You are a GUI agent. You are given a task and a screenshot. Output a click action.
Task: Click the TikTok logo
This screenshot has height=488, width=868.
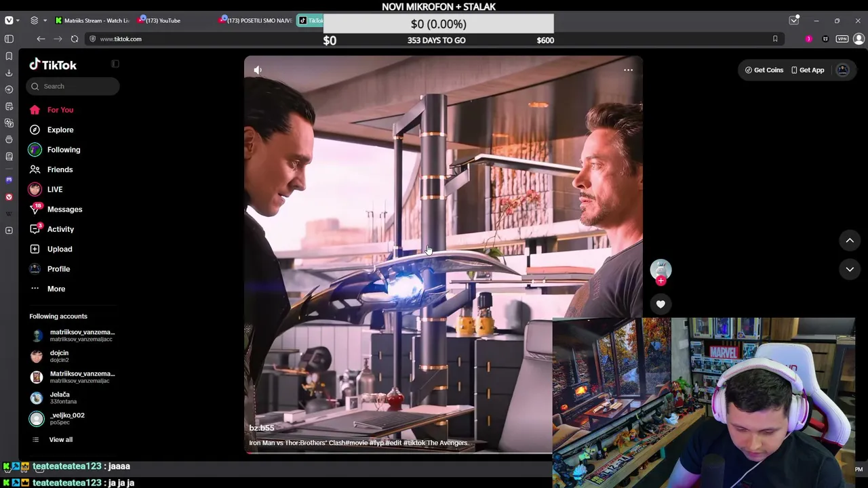pos(53,65)
